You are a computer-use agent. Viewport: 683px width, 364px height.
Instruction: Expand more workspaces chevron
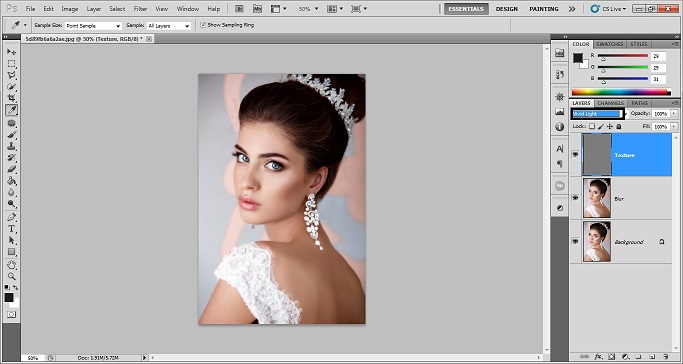coord(572,9)
